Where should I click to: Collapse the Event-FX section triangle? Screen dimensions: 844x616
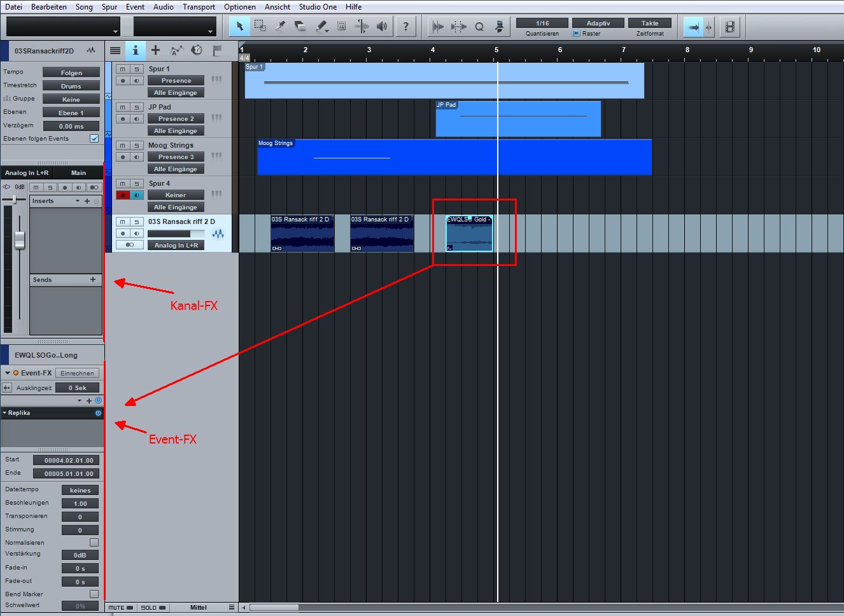pos(7,373)
